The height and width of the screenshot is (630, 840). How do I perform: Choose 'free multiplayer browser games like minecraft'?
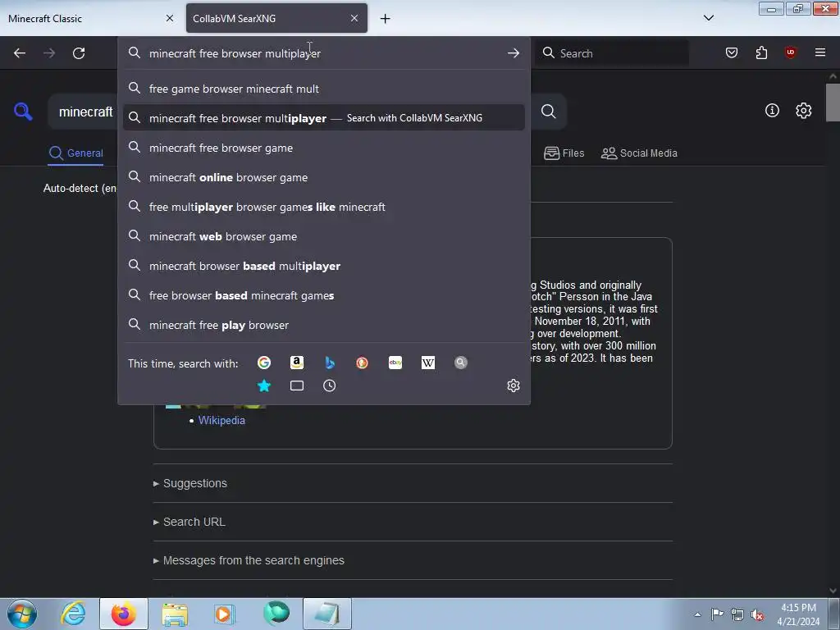point(323,206)
